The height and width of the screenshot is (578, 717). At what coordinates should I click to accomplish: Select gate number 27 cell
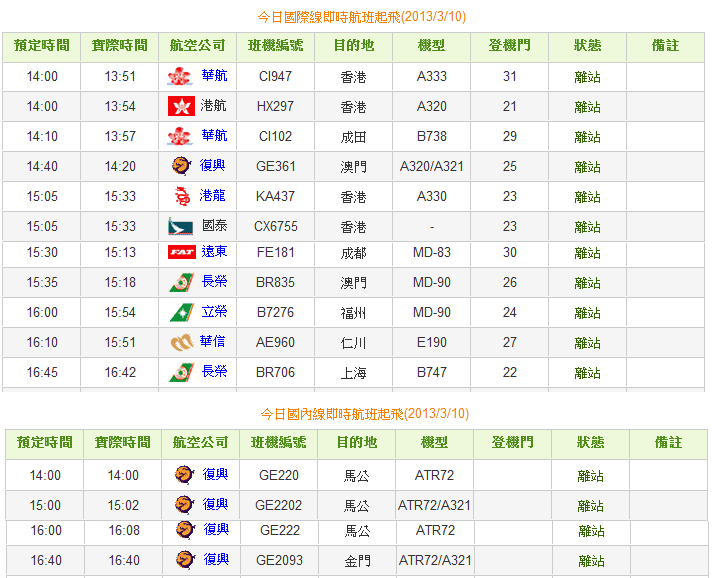(509, 343)
